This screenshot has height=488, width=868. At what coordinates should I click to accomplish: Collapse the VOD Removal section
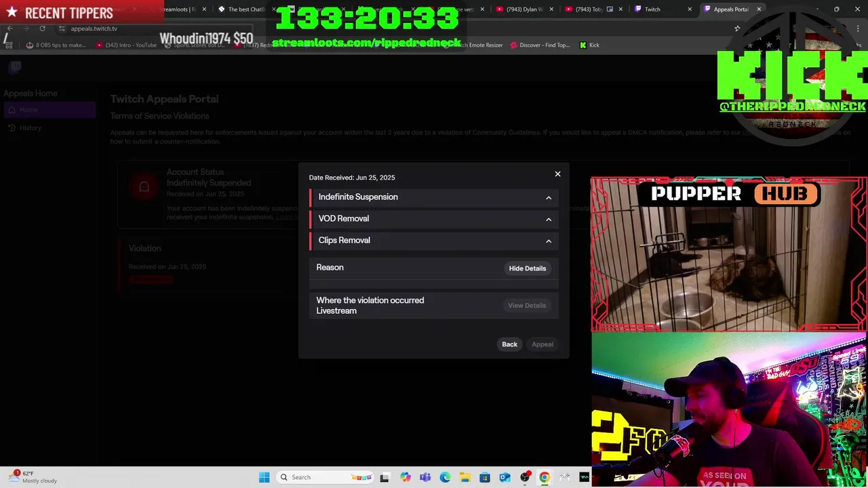tap(549, 219)
